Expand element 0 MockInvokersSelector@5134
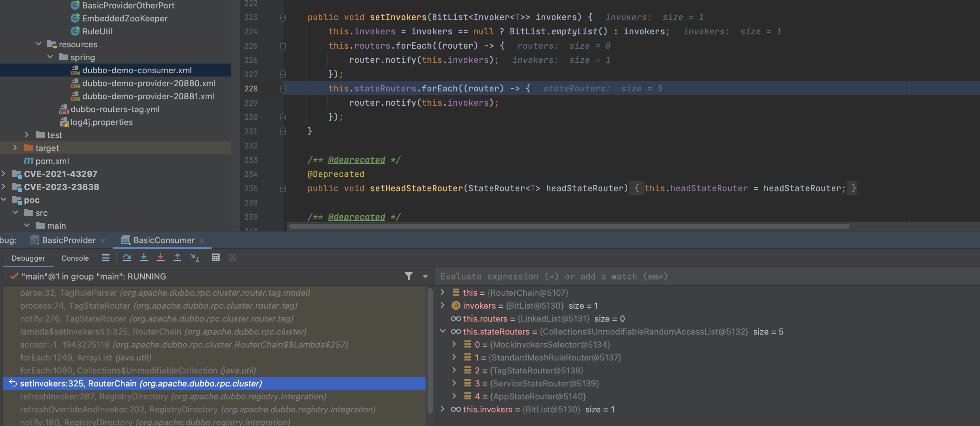The height and width of the screenshot is (426, 980). click(454, 344)
